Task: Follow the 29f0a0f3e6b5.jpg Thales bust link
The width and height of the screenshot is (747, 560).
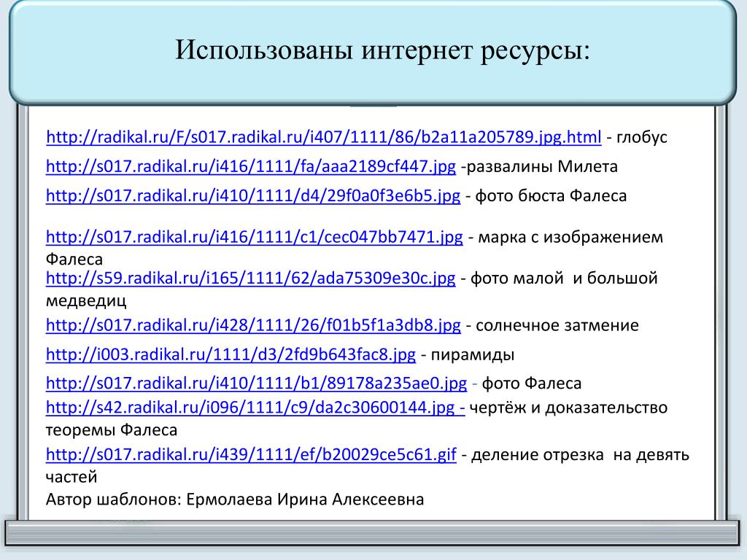Action: [x=253, y=196]
